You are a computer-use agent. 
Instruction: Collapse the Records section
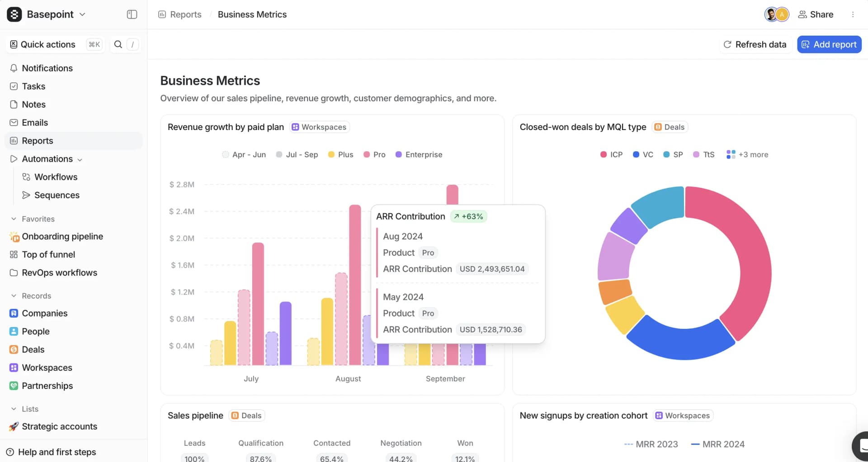pyautogui.click(x=13, y=295)
